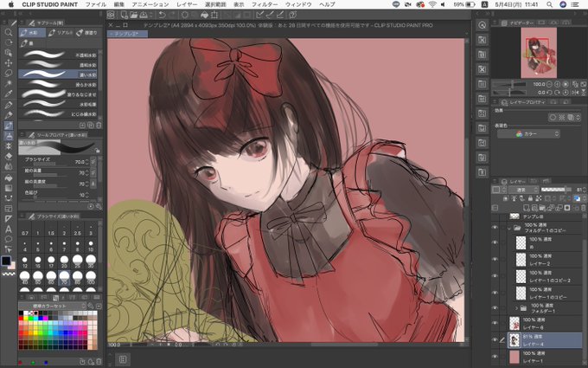Select the Pen tool

coord(9,105)
